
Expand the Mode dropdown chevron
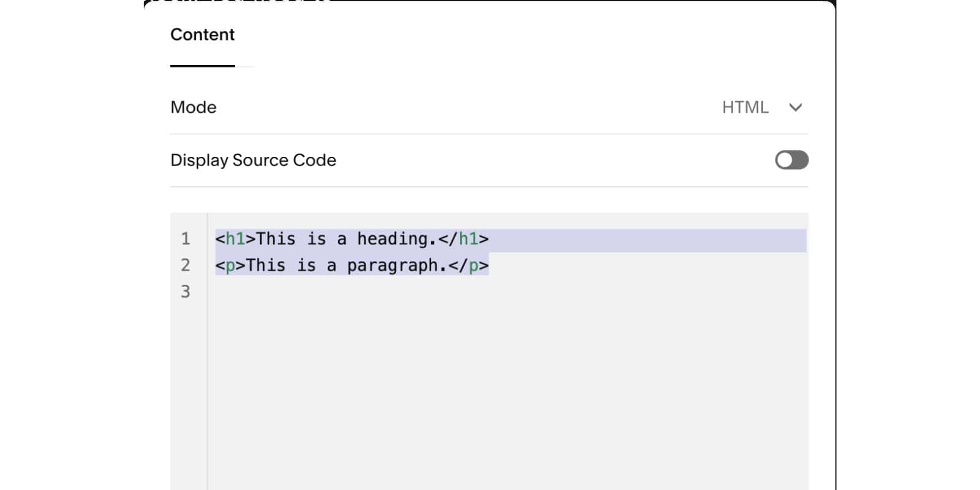[x=795, y=108]
